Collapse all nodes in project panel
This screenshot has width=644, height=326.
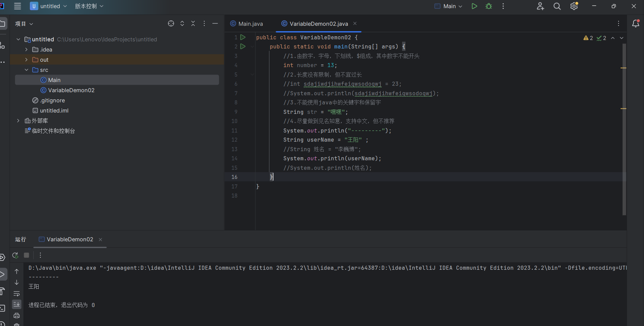[193, 23]
